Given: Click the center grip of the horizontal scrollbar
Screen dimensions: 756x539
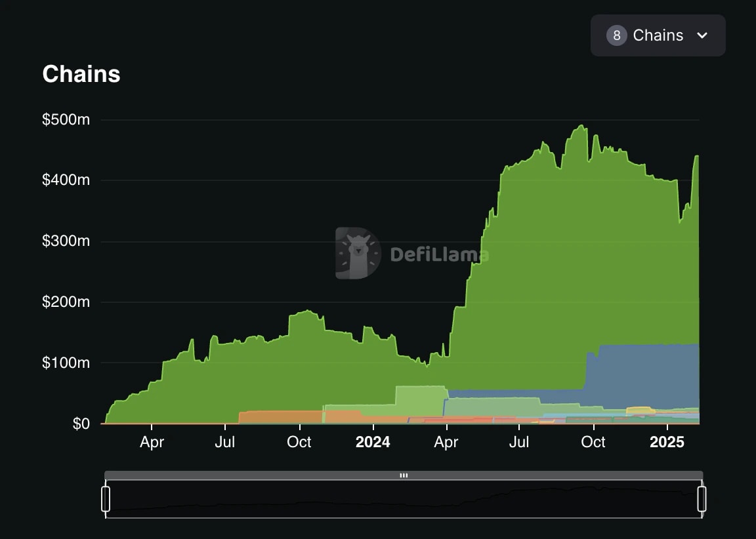Looking at the screenshot, I should [404, 475].
